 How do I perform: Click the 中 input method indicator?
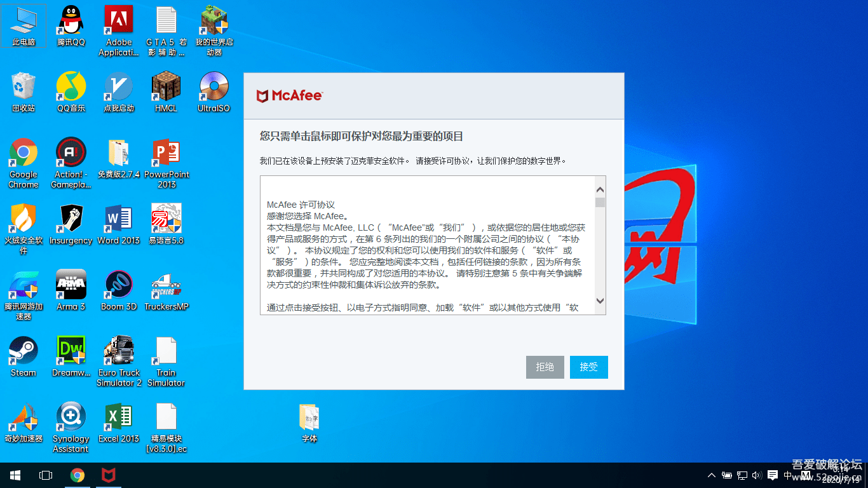789,475
